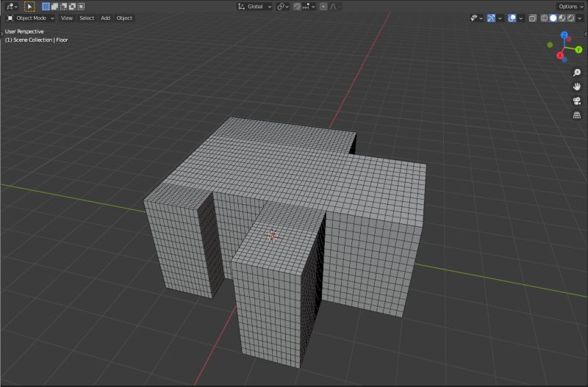Click the negative X axis dot on gizmo

tap(569, 39)
